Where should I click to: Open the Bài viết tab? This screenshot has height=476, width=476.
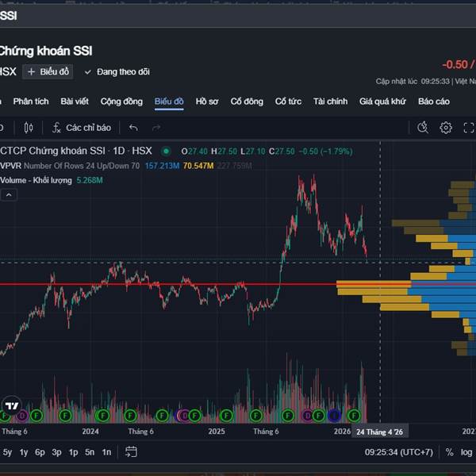click(x=75, y=102)
